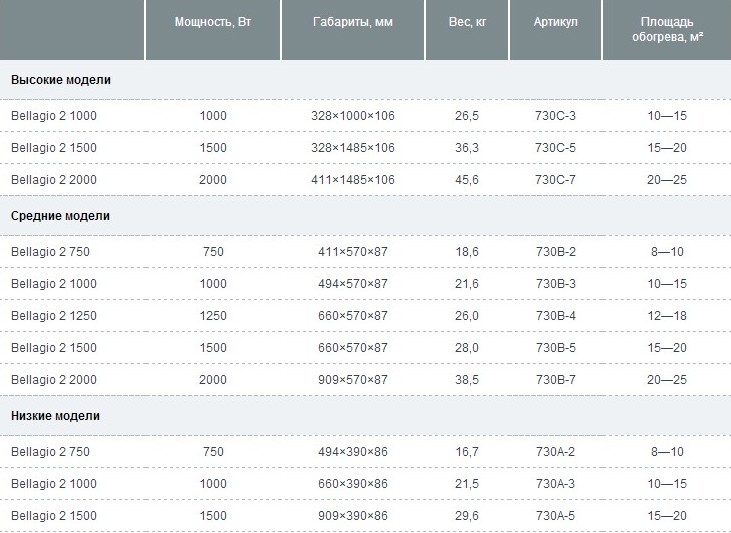Select dimensions 660×390×86

(x=353, y=484)
